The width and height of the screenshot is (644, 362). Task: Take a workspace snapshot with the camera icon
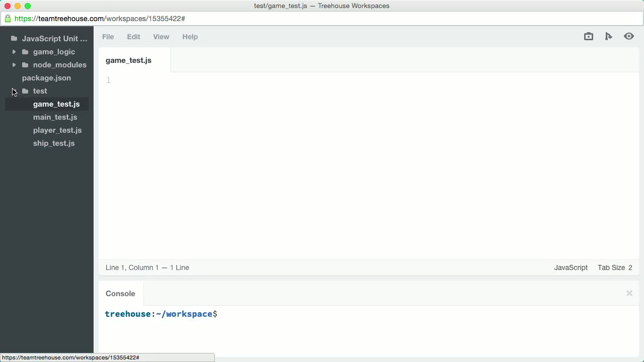[x=589, y=36]
